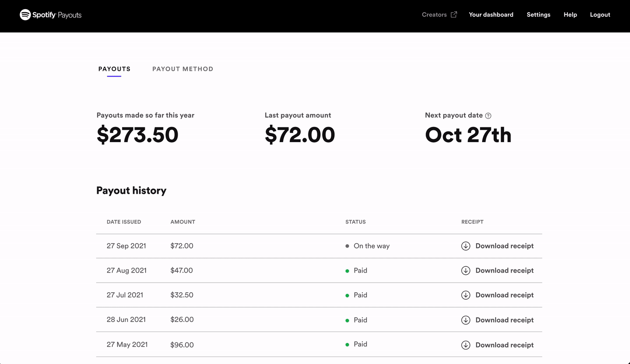Go to Your dashboard
Viewport: 630px width, 364px height.
(x=491, y=15)
